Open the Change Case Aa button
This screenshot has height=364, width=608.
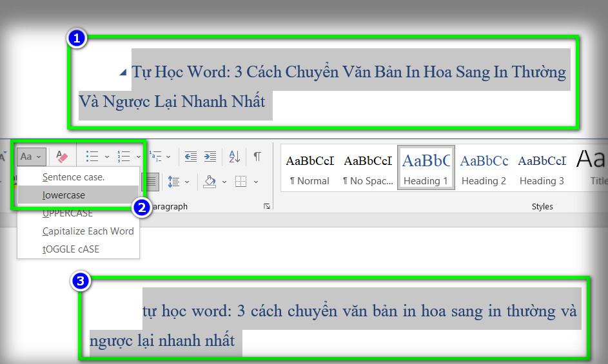32,157
